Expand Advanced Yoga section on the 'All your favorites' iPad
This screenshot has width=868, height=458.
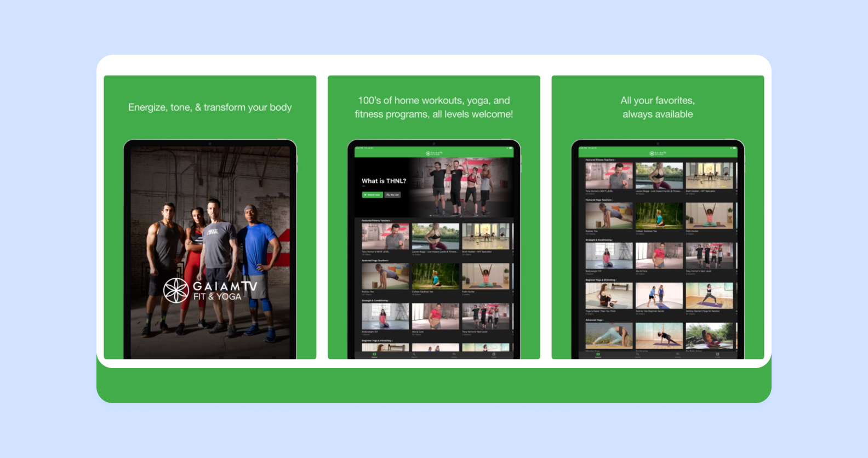click(595, 320)
